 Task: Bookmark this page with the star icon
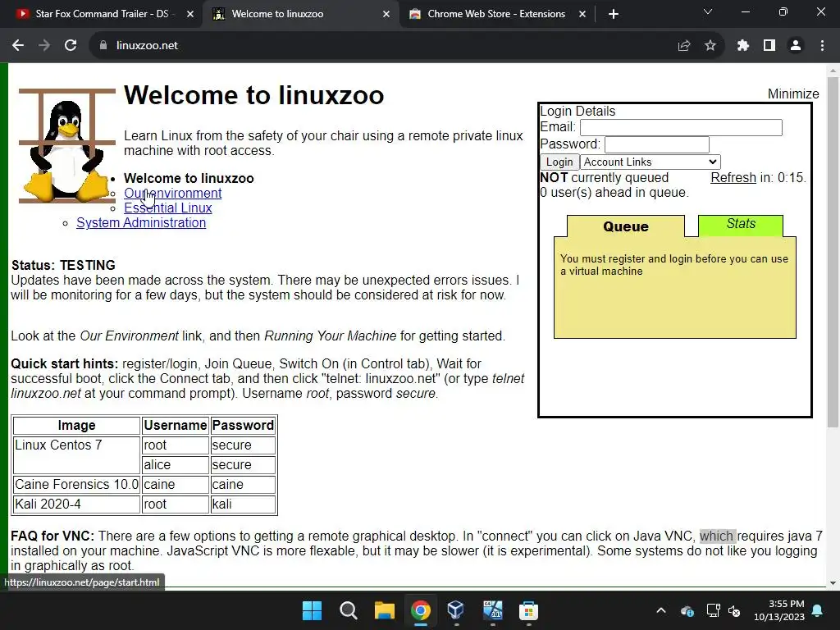click(710, 46)
